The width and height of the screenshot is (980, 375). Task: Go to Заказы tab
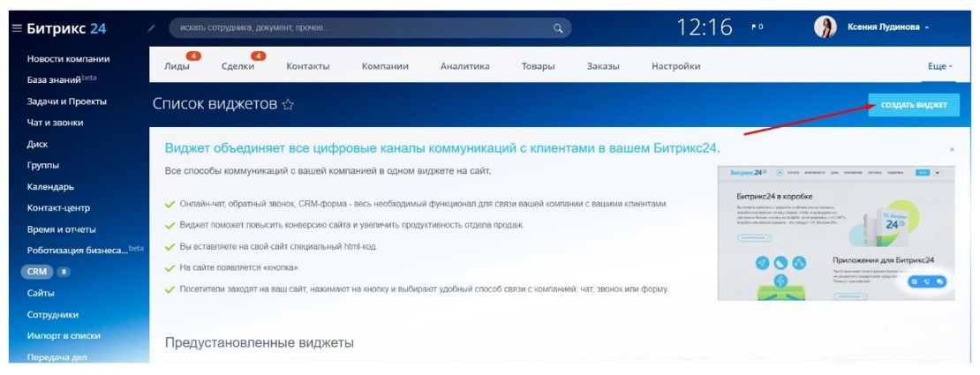[x=603, y=66]
